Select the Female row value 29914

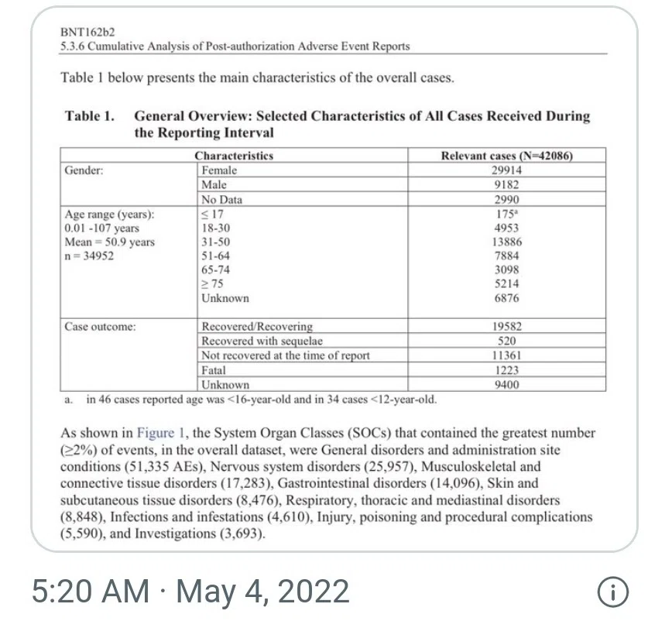(x=506, y=170)
